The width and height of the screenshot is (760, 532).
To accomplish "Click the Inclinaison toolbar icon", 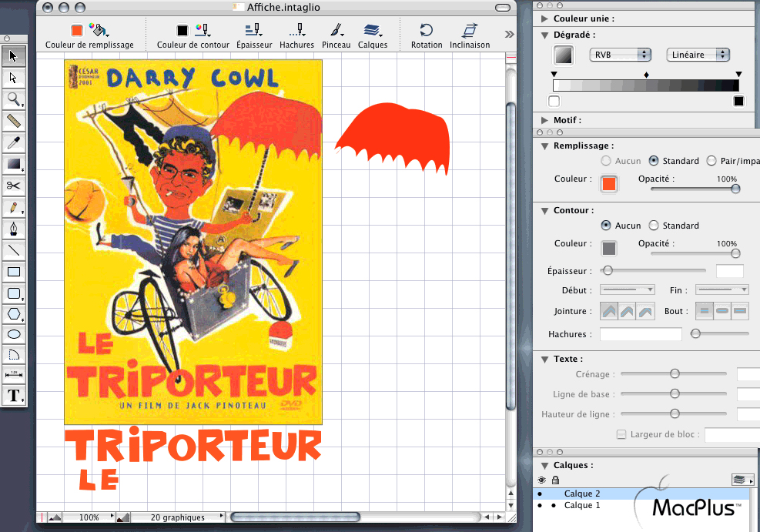I will click(469, 30).
